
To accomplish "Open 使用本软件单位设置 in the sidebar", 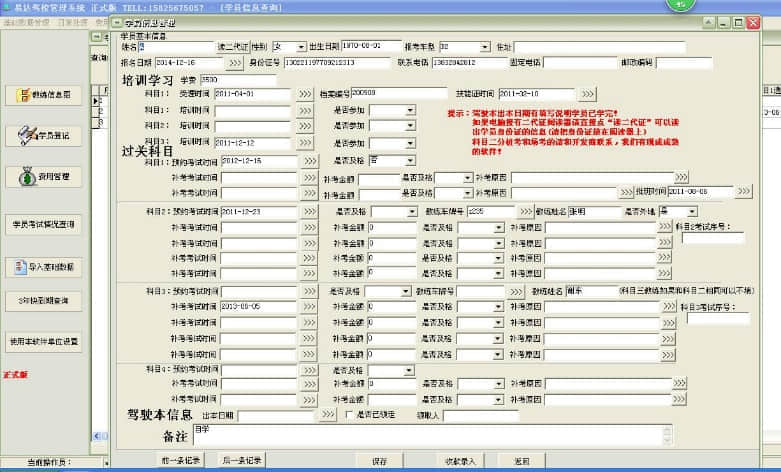I will 43,340.
